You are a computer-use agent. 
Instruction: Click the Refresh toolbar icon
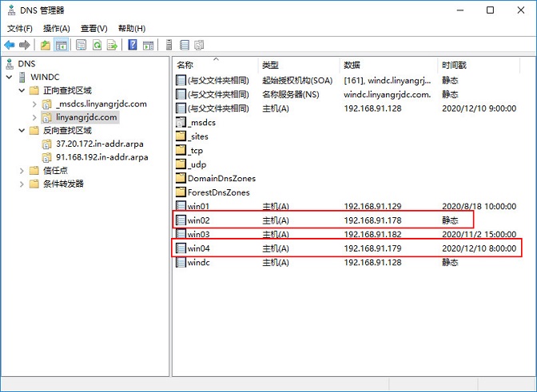click(x=97, y=45)
